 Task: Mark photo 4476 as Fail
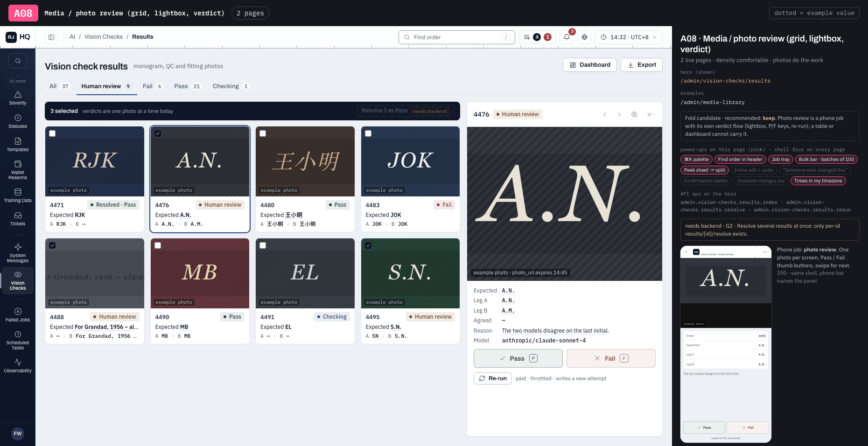tap(611, 358)
